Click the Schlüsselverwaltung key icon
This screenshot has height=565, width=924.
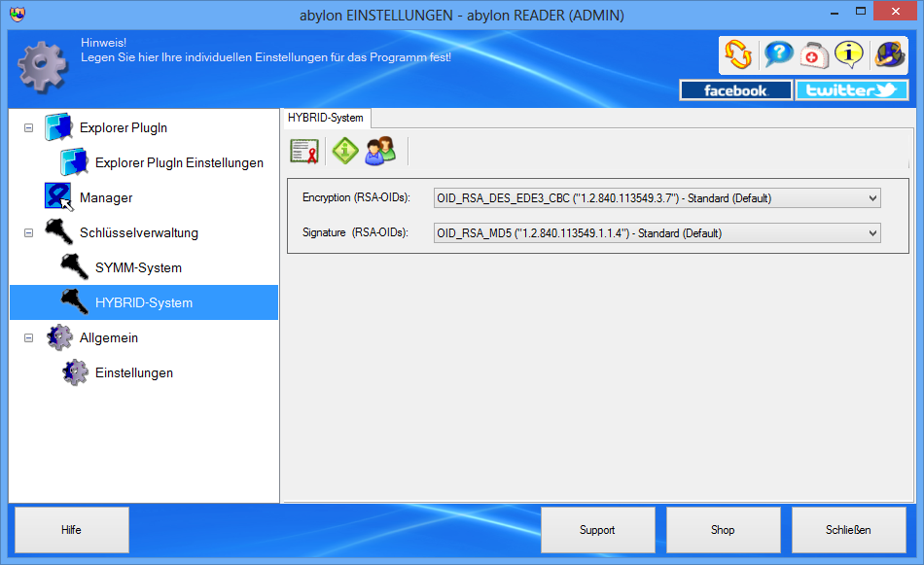pyautogui.click(x=59, y=232)
